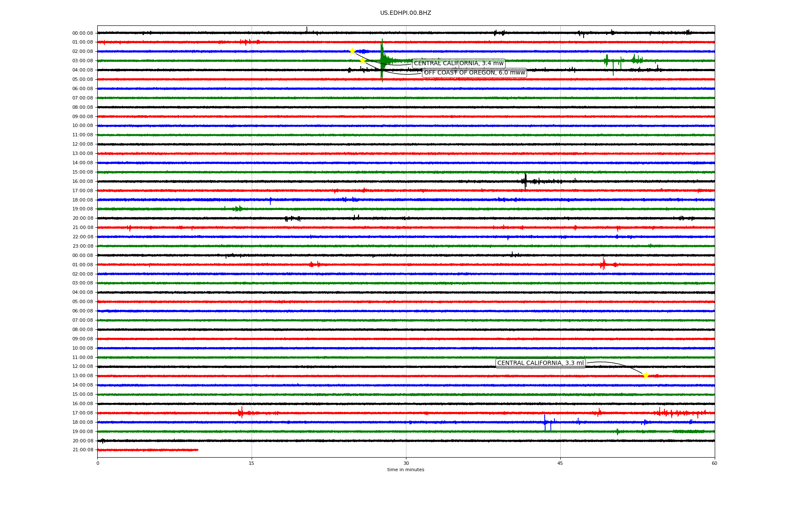
Task: Click the green burst on the 19:00:08 trace near minute 13
Action: (238, 209)
